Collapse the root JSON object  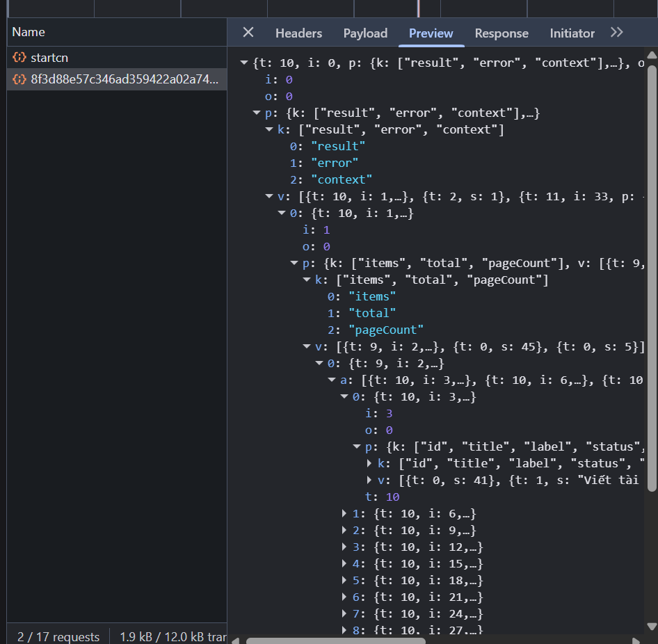(244, 63)
